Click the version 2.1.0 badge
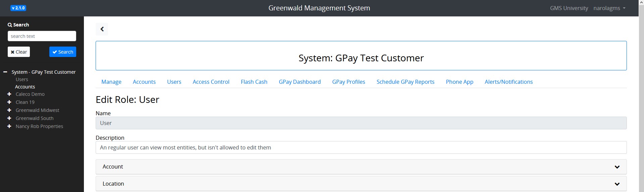Viewport: 644px width, 192px height. [x=18, y=8]
